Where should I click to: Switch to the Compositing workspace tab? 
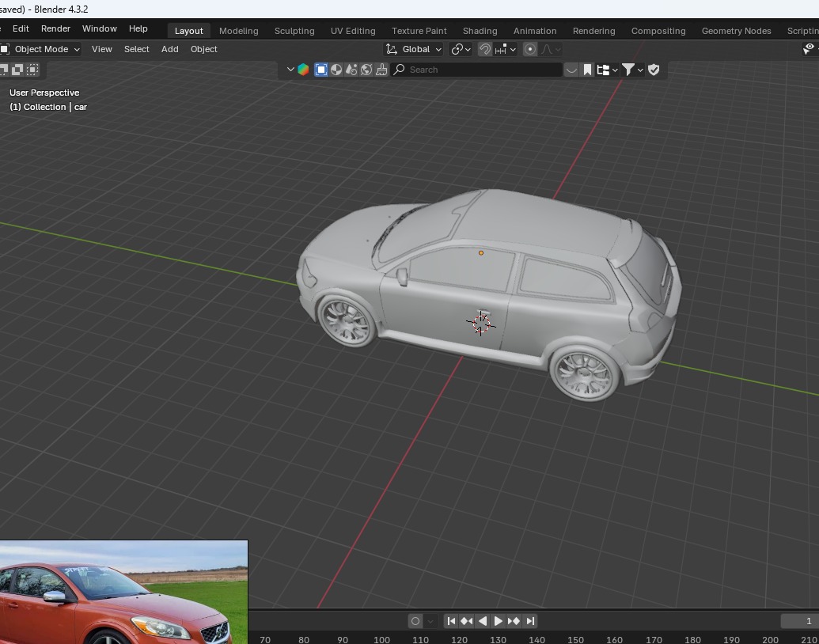coord(658,31)
